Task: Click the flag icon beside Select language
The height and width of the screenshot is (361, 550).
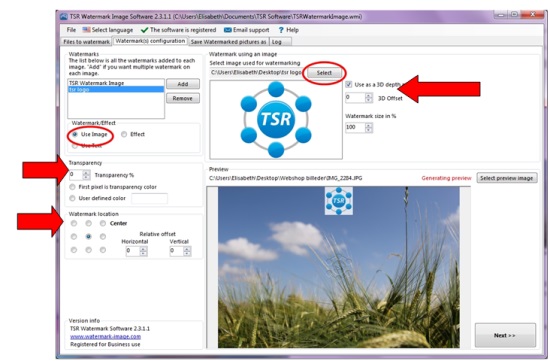Action: point(86,30)
